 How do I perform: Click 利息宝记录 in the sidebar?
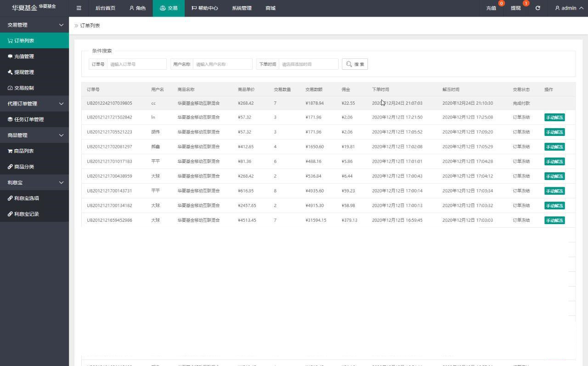click(26, 214)
